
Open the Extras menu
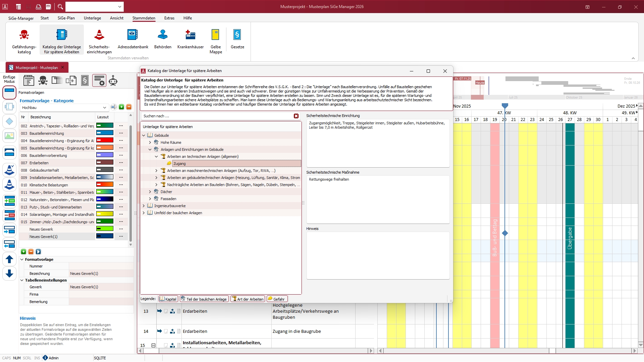coord(169,18)
